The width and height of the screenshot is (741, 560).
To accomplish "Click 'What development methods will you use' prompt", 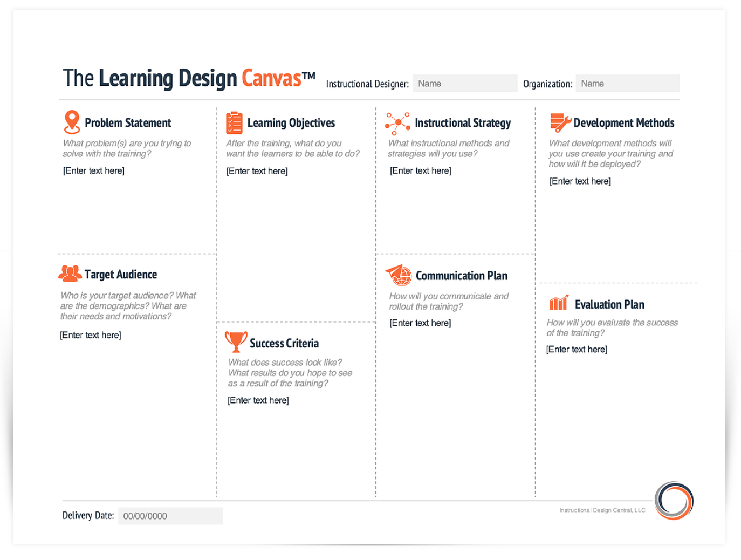I will tap(611, 154).
